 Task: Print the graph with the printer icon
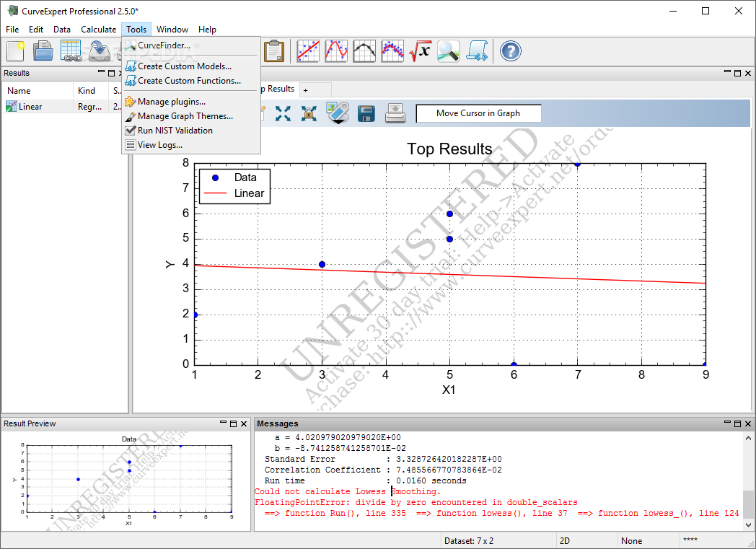395,114
